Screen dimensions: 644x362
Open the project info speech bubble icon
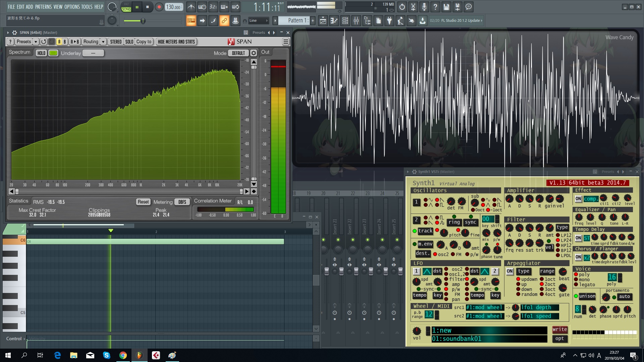(469, 7)
